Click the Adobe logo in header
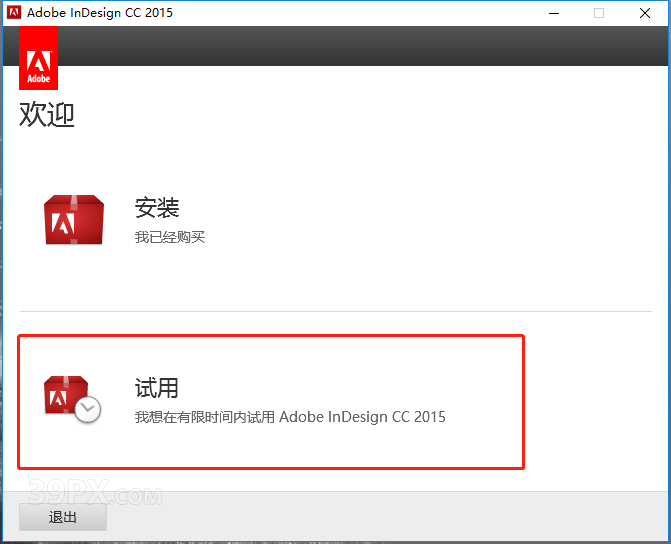The image size is (671, 544). click(x=39, y=58)
